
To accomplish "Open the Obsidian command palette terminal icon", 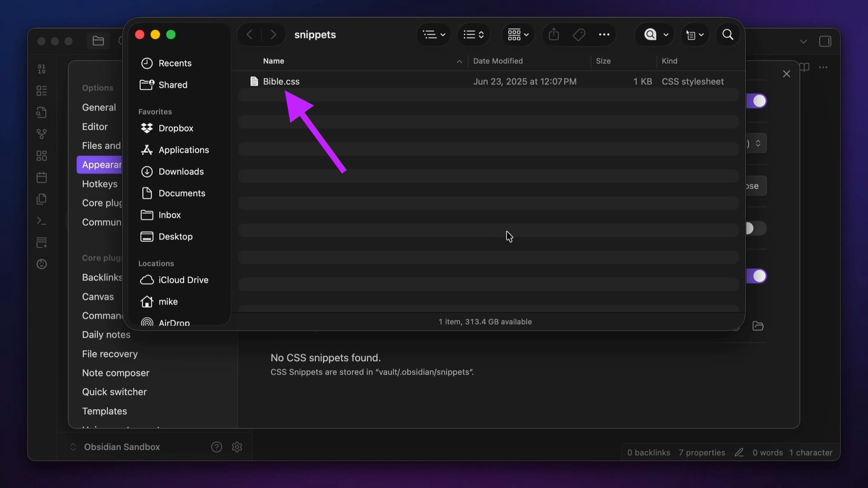I will pos(42,221).
